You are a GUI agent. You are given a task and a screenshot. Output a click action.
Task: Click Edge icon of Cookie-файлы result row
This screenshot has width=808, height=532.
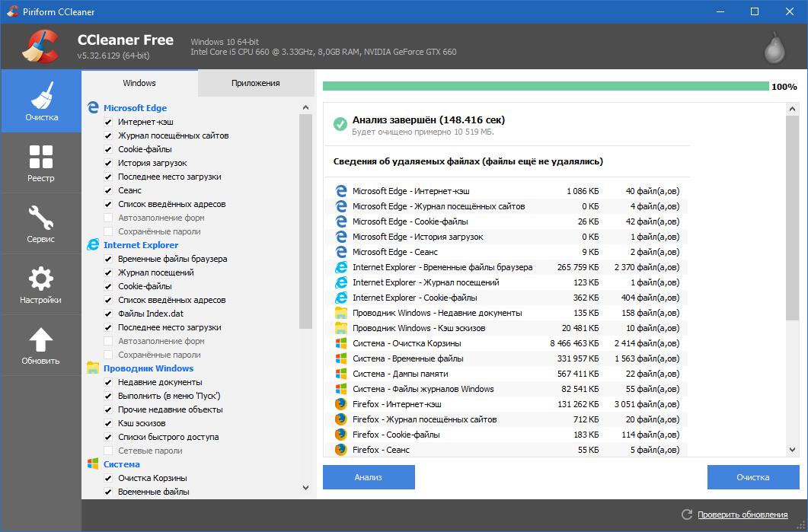(x=340, y=221)
